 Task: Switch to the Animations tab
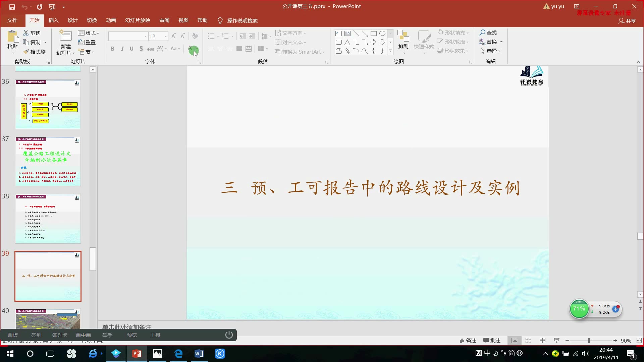[111, 20]
